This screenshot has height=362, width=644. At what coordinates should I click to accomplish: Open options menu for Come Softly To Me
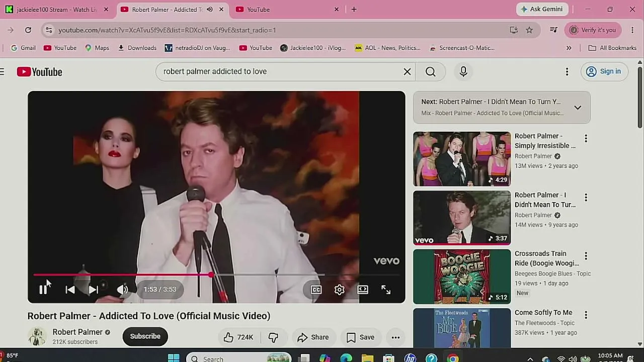(x=586, y=315)
